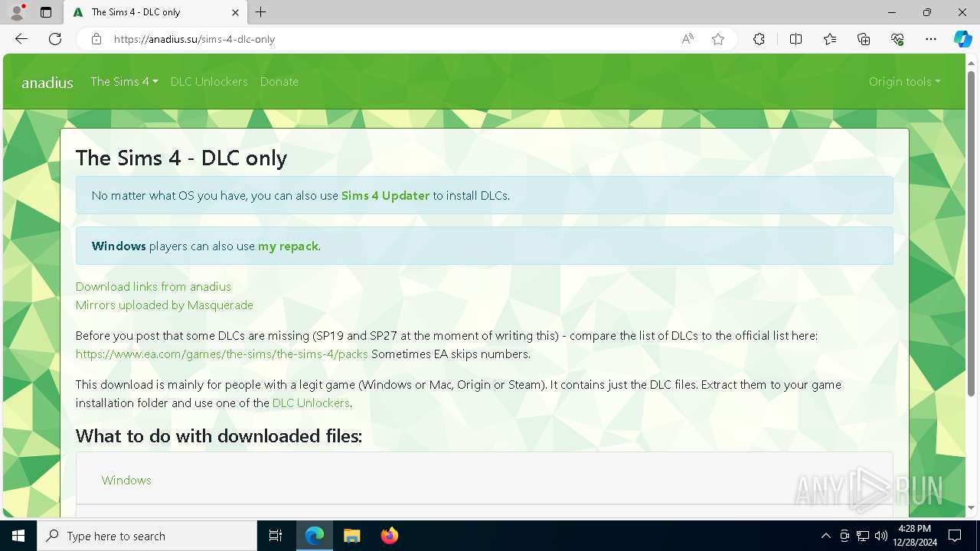Open the Donate nav item
The image size is (980, 551).
tap(279, 81)
